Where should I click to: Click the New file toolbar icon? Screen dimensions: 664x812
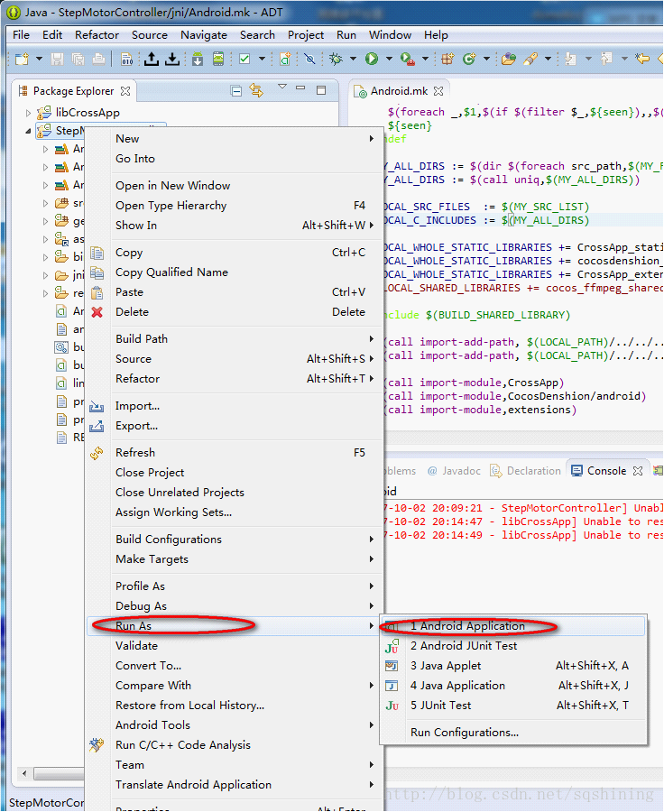click(22, 59)
